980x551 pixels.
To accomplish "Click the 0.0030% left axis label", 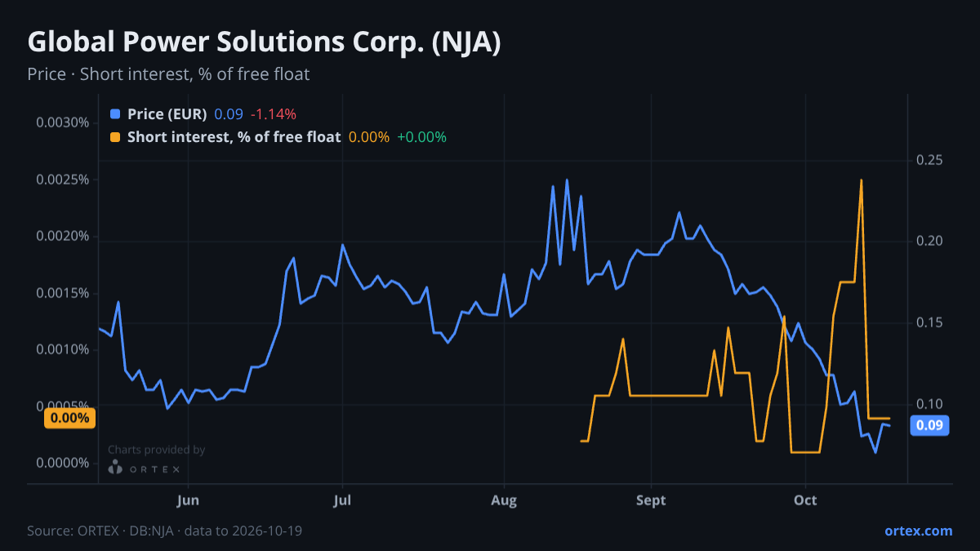I will 62,123.
